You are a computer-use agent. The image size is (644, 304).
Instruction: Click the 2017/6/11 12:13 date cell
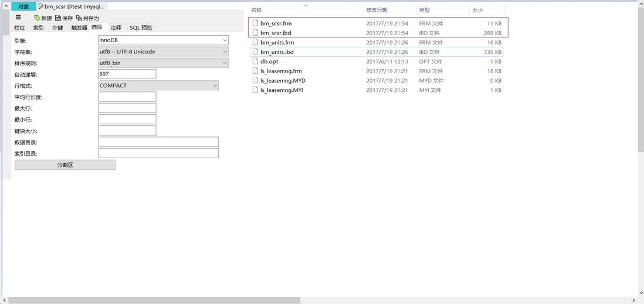click(x=387, y=62)
